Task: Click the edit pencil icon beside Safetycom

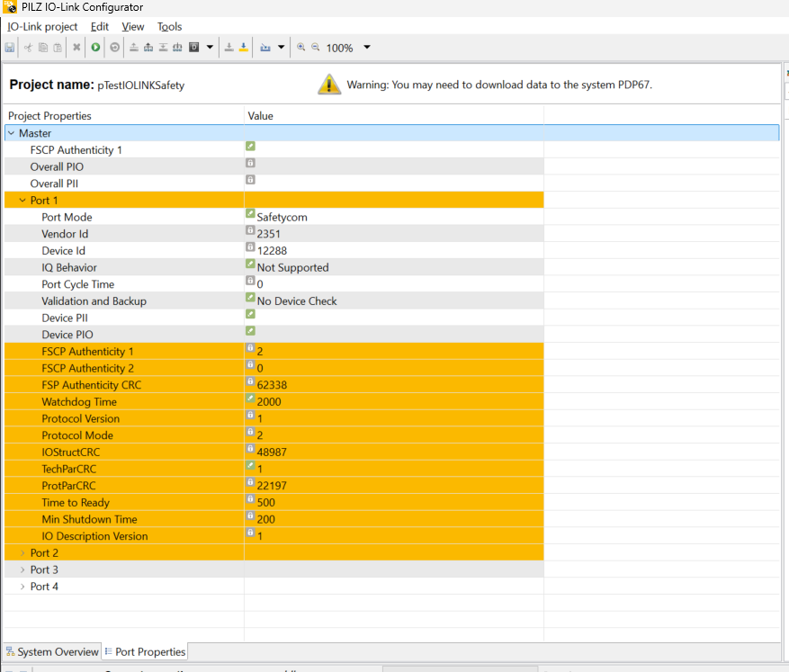Action: (250, 213)
